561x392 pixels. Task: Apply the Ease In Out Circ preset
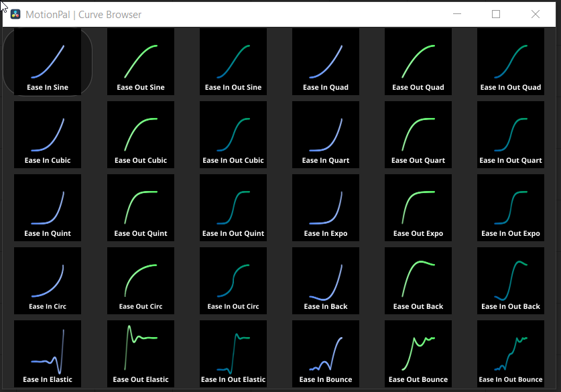(x=233, y=281)
